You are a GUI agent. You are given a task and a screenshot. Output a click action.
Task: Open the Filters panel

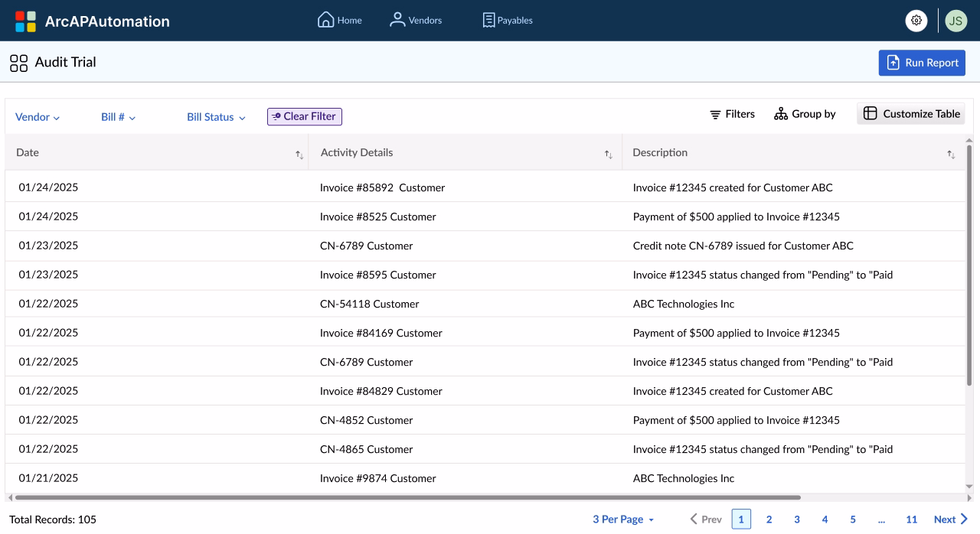click(732, 114)
